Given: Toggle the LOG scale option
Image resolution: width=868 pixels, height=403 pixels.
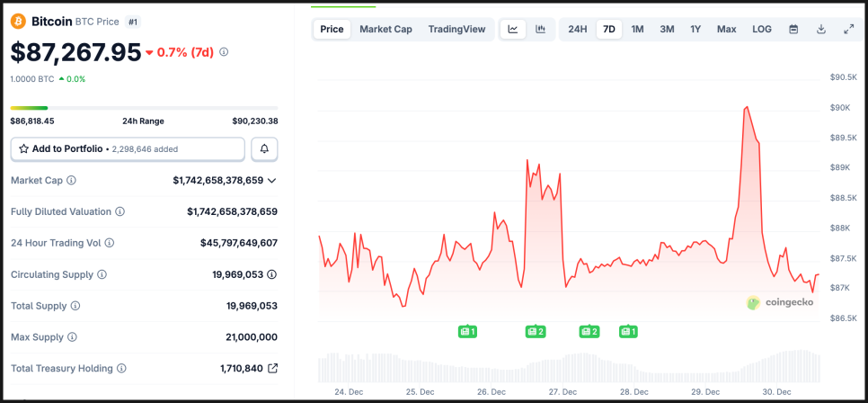Looking at the screenshot, I should [762, 29].
